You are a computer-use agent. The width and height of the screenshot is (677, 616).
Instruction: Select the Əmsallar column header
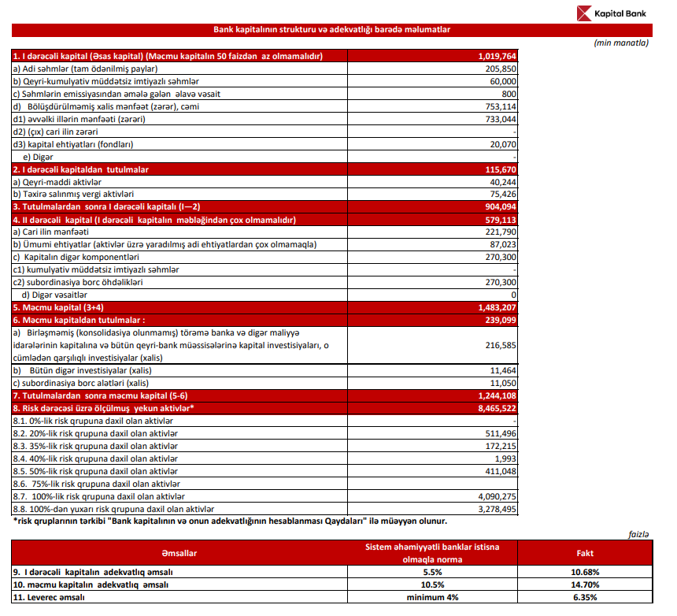179,553
